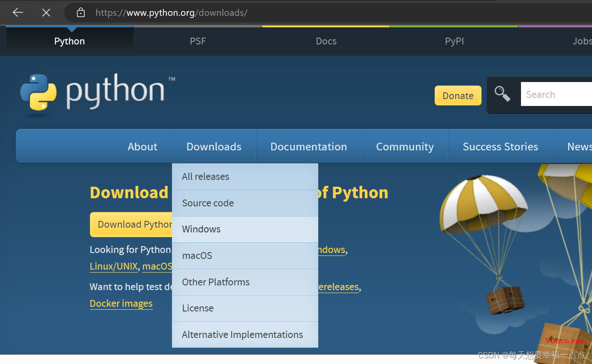Follow the Windows link in paragraph
The width and height of the screenshot is (592, 364).
[332, 250]
